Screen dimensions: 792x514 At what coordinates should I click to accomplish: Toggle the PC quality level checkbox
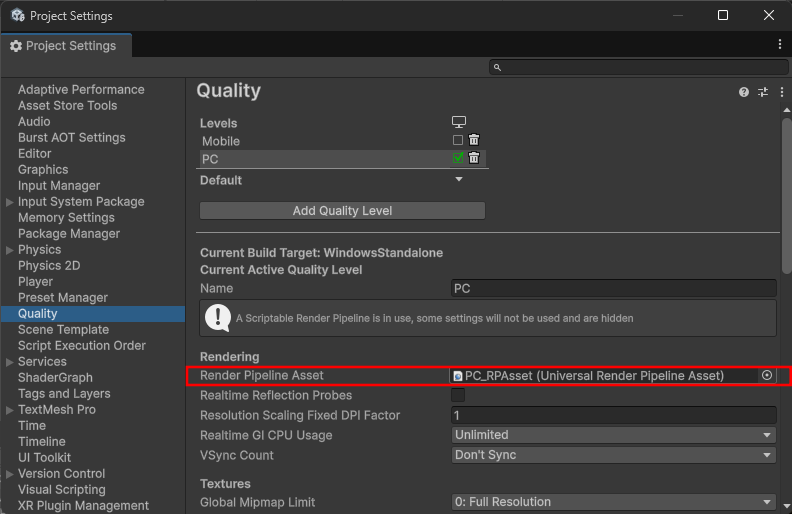[458, 158]
